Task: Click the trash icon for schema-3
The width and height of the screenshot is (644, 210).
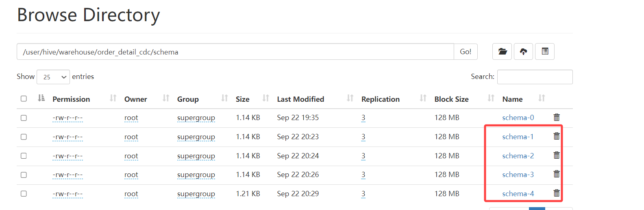Action: tap(557, 174)
